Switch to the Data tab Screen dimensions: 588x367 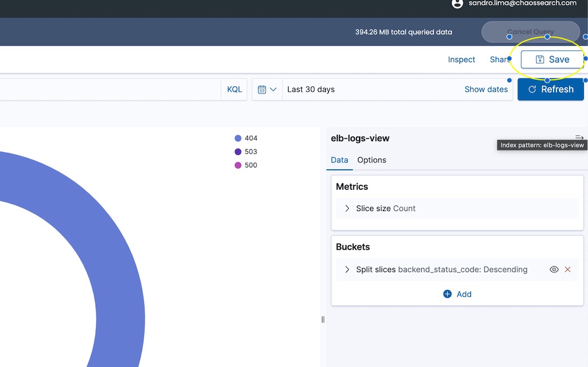(340, 160)
